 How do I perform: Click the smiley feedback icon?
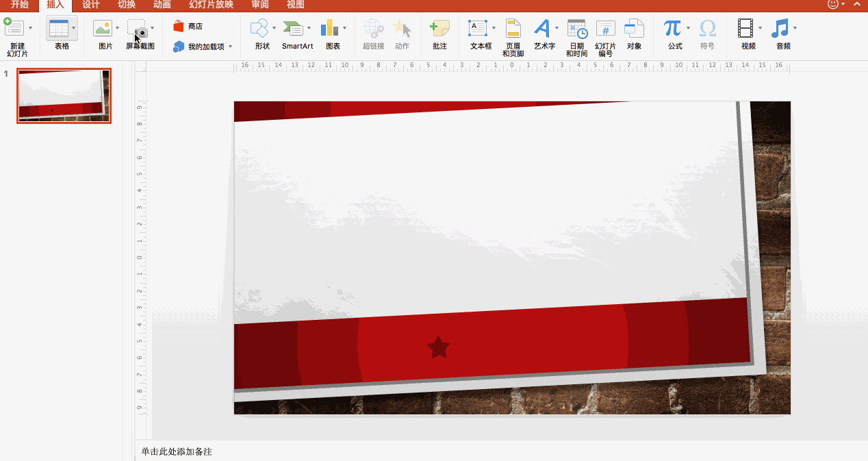pos(833,4)
